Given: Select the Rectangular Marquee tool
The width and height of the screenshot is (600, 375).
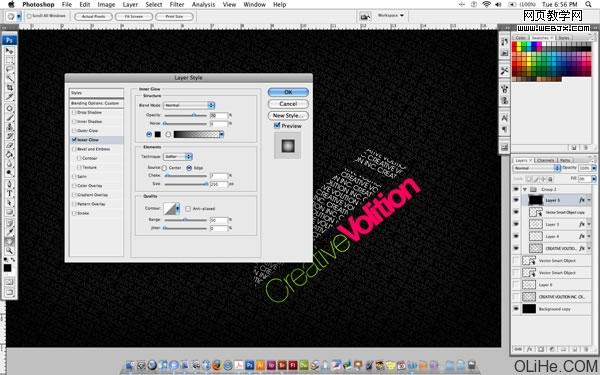Looking at the screenshot, I should [x=10, y=60].
